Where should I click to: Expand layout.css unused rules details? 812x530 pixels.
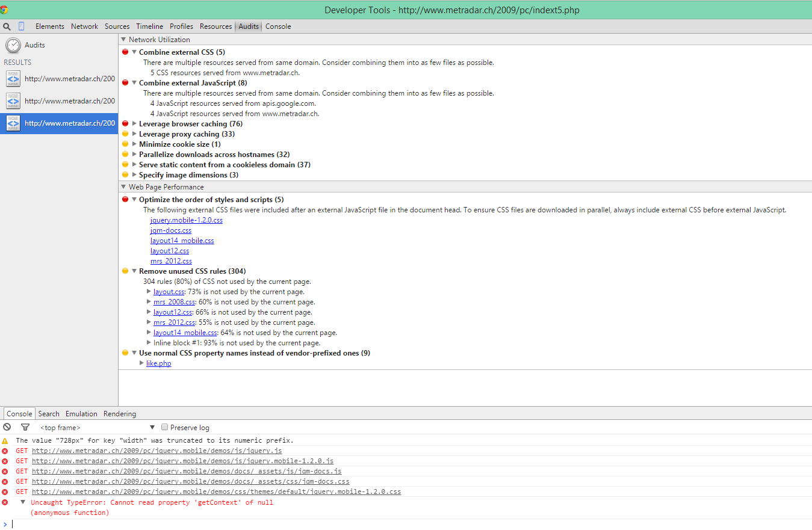point(149,292)
